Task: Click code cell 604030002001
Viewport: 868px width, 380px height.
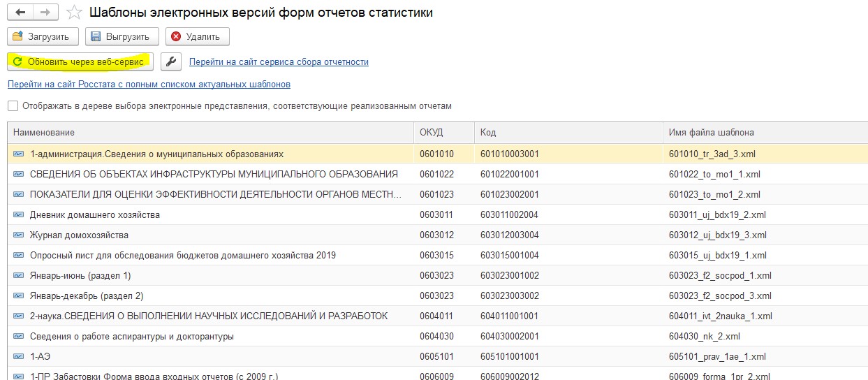Action: click(510, 336)
